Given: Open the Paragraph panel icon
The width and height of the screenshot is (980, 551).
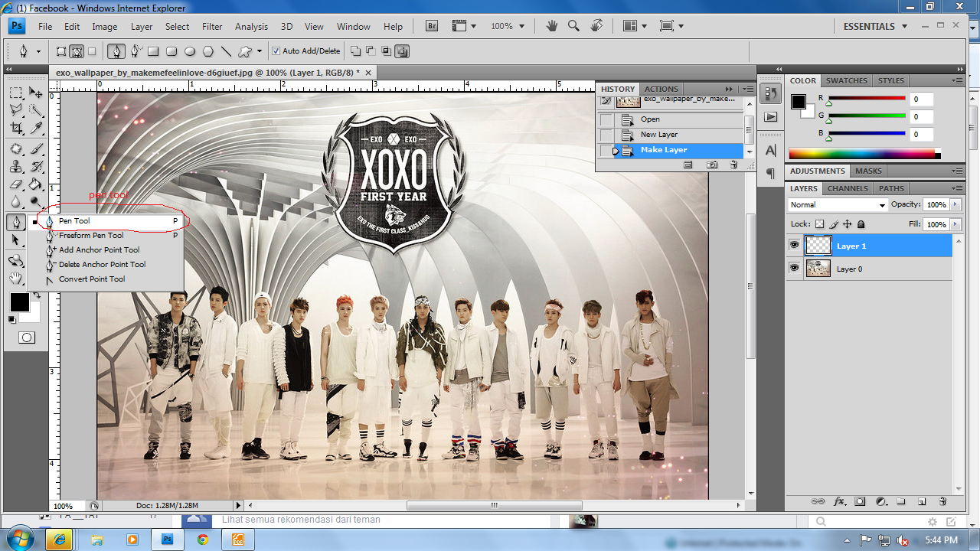Looking at the screenshot, I should 770,174.
